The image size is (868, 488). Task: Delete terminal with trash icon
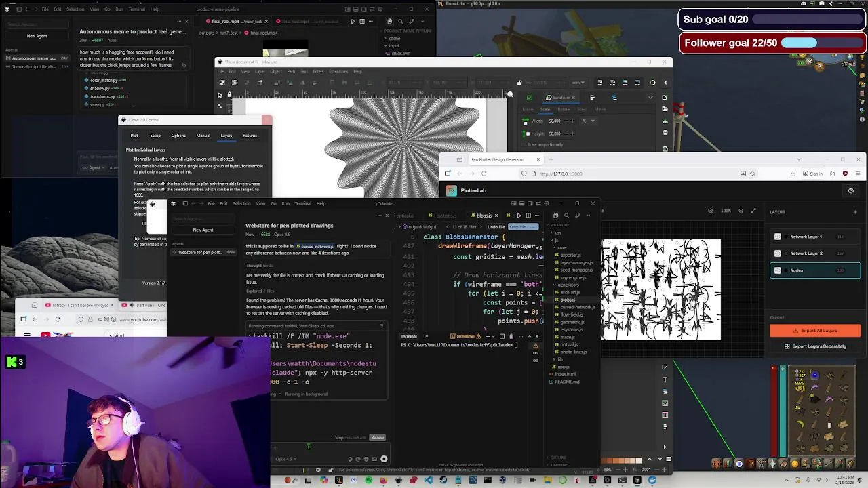[511, 336]
